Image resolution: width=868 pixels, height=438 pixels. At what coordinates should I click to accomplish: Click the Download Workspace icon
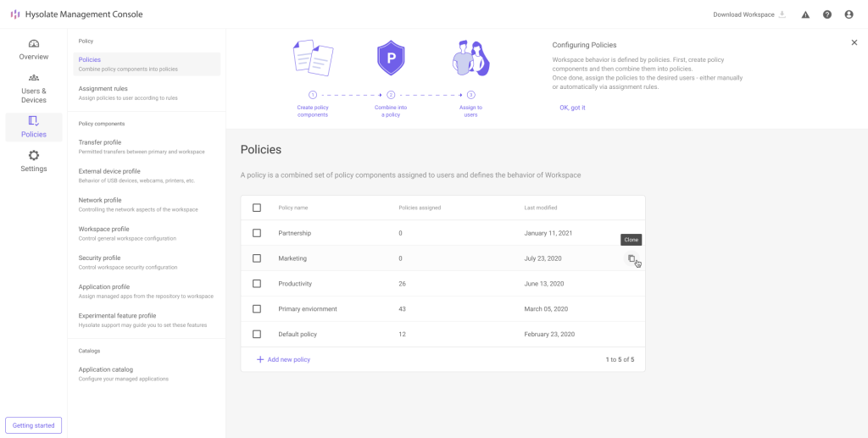tap(782, 14)
